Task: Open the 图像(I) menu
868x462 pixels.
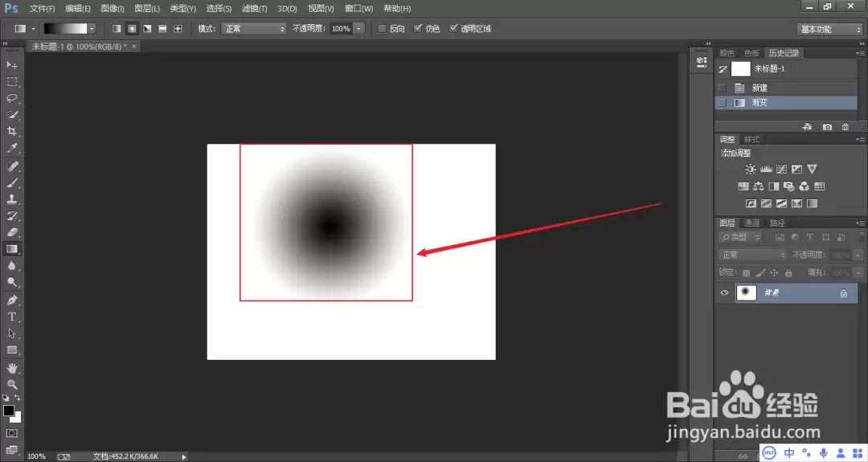Action: pos(113,9)
